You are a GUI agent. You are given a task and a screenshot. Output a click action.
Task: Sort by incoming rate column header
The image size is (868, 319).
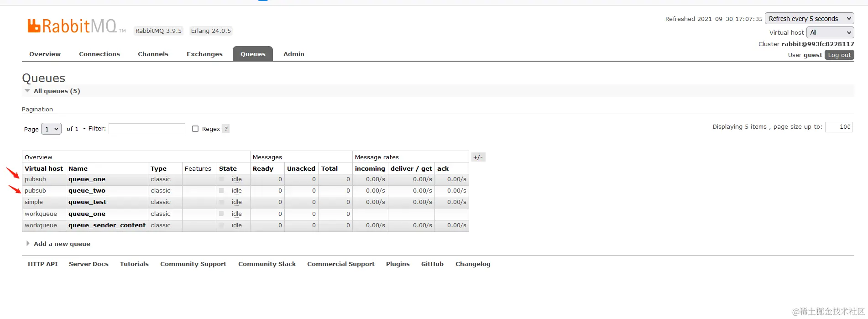(x=370, y=168)
